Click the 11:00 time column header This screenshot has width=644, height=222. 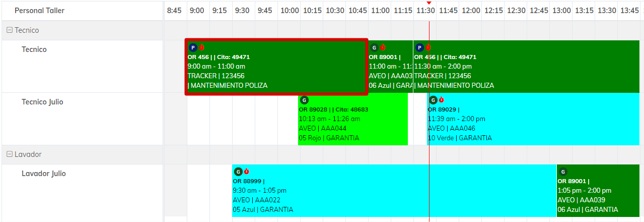coord(380,11)
